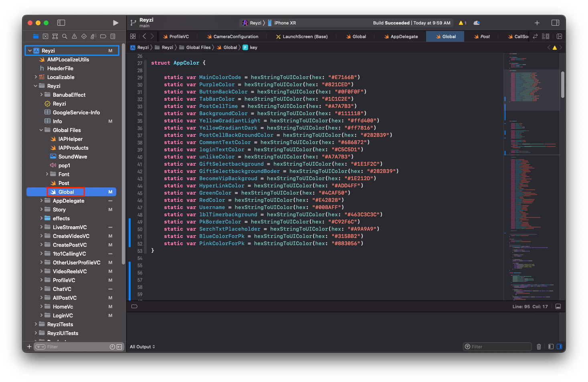Add editor pane on the right
Image resolution: width=588 pixels, height=382 pixels.
[559, 37]
